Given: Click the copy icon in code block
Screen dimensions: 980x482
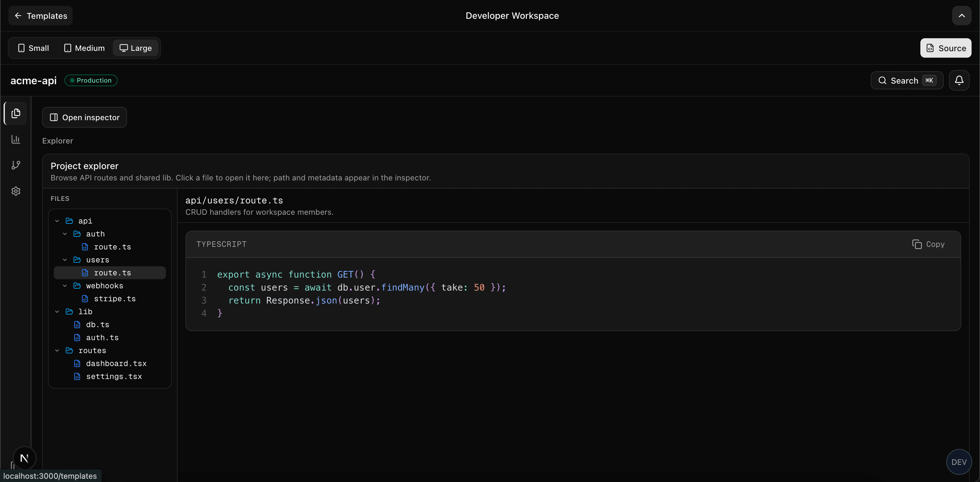Looking at the screenshot, I should 917,244.
